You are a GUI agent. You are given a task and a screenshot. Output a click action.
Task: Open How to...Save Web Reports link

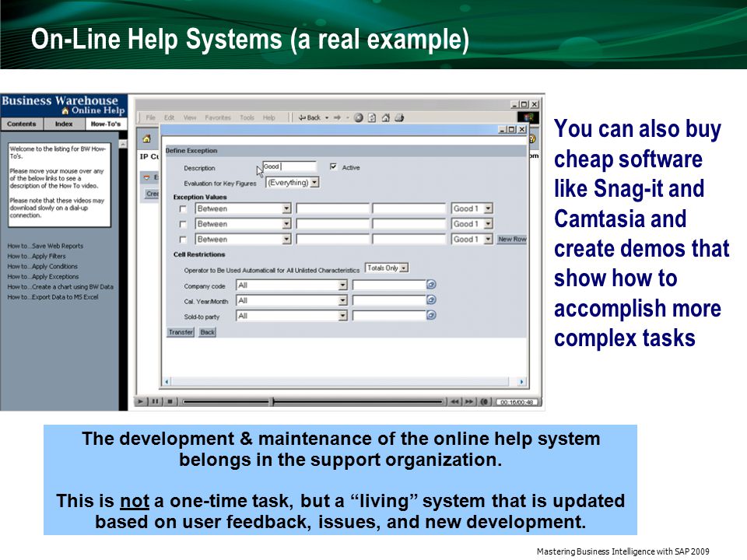tap(45, 247)
